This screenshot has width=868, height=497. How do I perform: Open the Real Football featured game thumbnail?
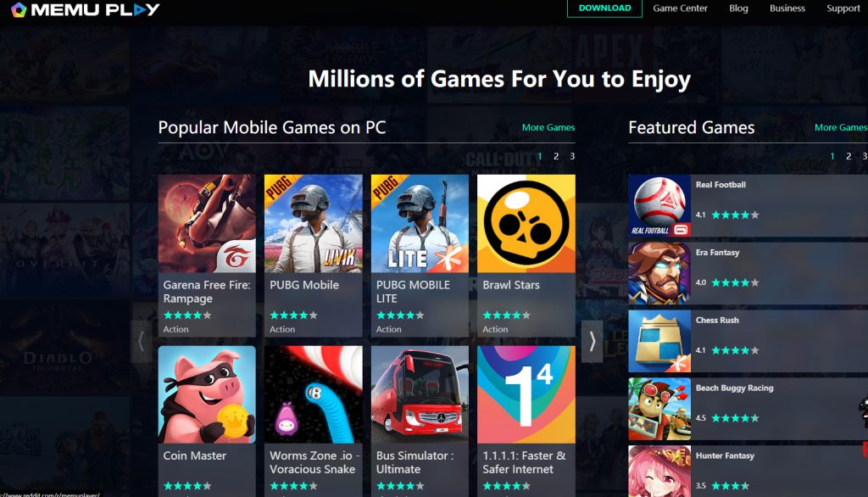pyautogui.click(x=659, y=206)
